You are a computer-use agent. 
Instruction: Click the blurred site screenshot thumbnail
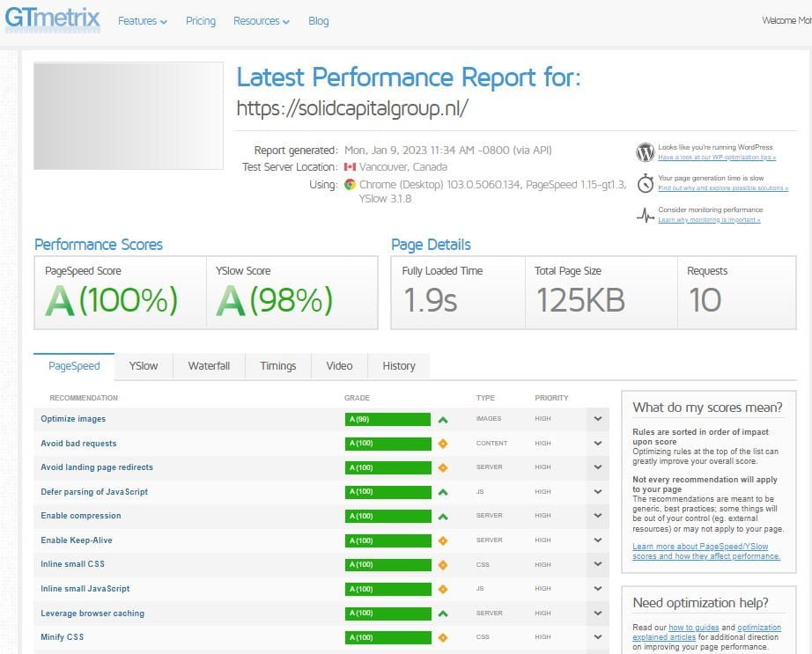point(129,115)
